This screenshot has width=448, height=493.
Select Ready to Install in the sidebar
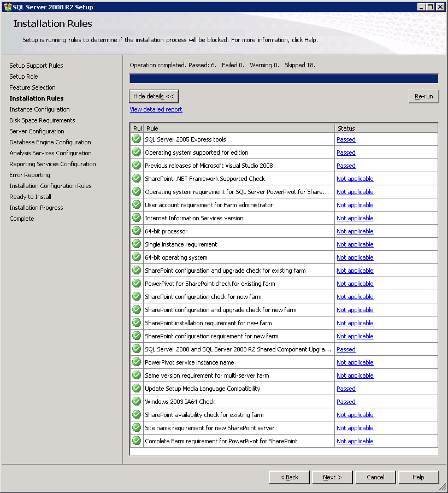[30, 197]
